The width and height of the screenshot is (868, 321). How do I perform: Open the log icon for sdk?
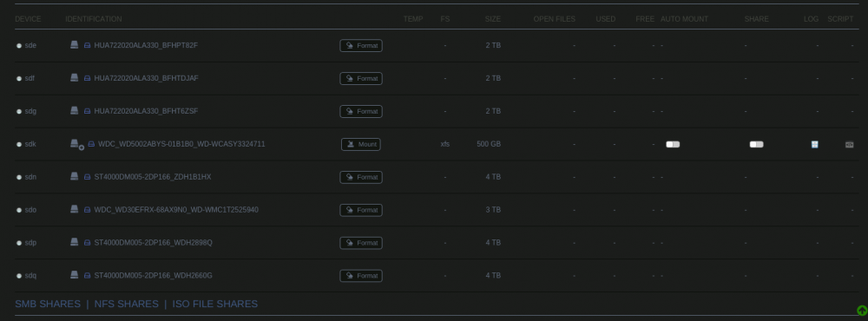(814, 144)
